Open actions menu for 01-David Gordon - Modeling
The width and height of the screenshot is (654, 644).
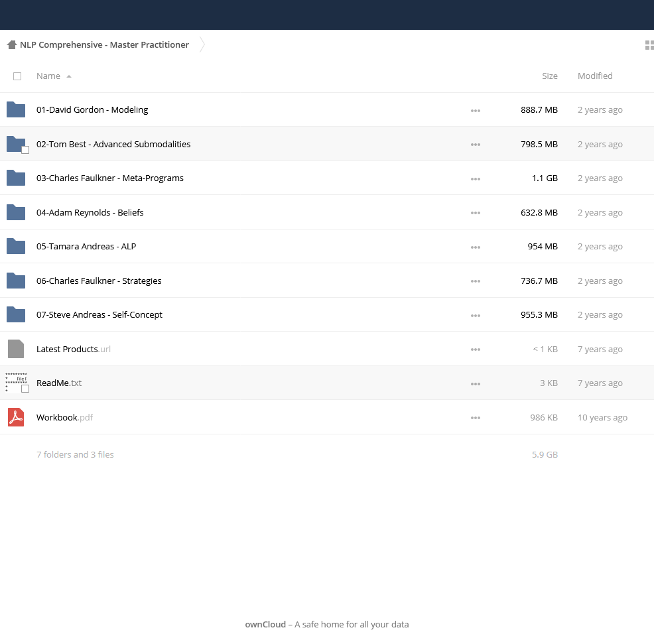[x=476, y=111]
